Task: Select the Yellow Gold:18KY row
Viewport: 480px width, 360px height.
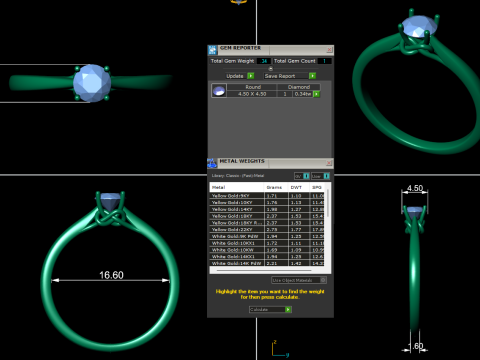Action: [267, 216]
